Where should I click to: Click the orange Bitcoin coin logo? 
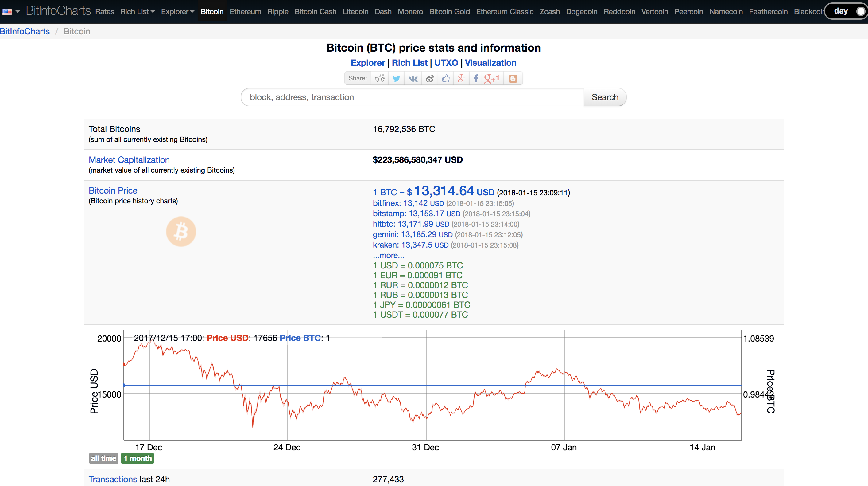coord(181,232)
